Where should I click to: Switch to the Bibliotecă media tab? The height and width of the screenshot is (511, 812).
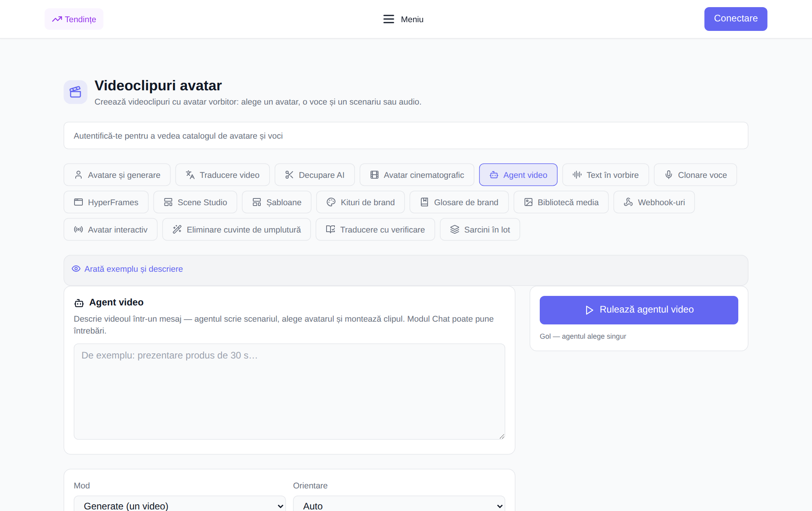pyautogui.click(x=561, y=202)
